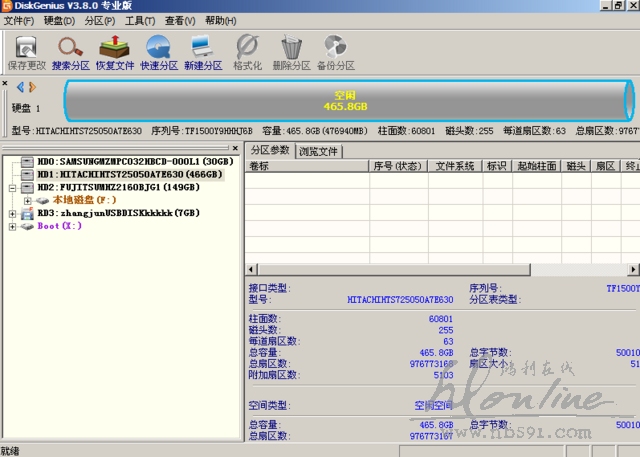This screenshot has width=640, height=457.
Task: Collapse the HD2 FUJITSU disk tree node
Action: 13,187
